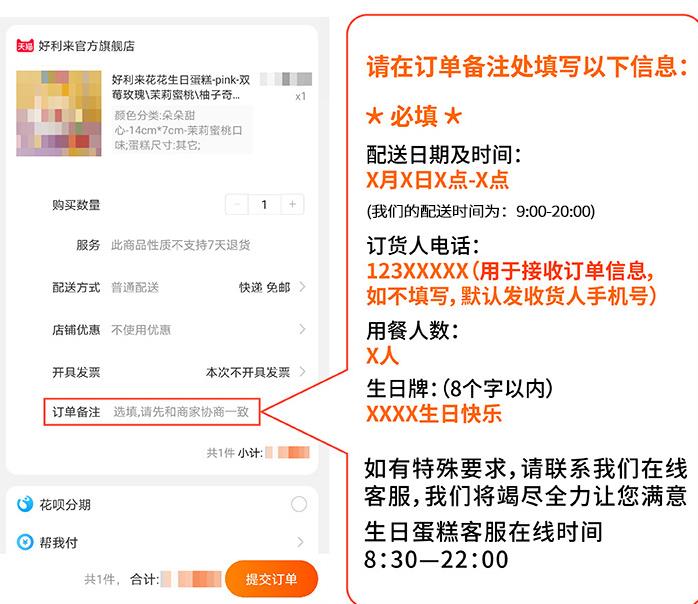
Task: Open the 好利来花花生日蛋糕 product title
Action: point(181,87)
